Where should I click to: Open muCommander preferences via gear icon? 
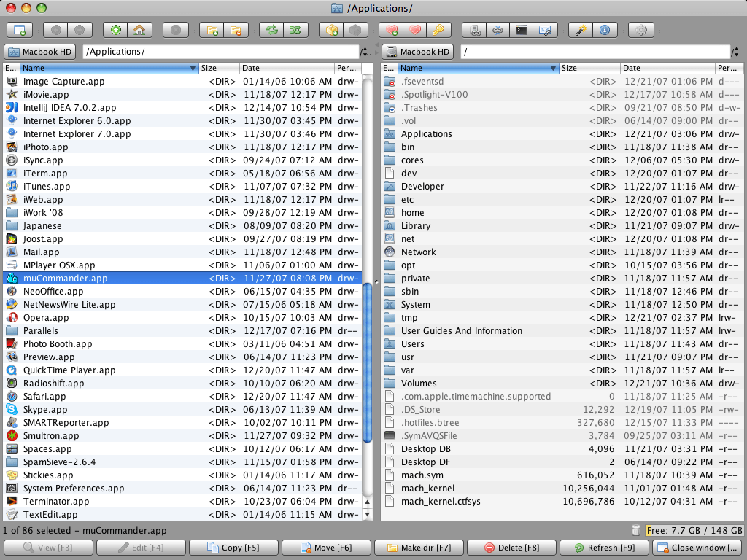[642, 29]
